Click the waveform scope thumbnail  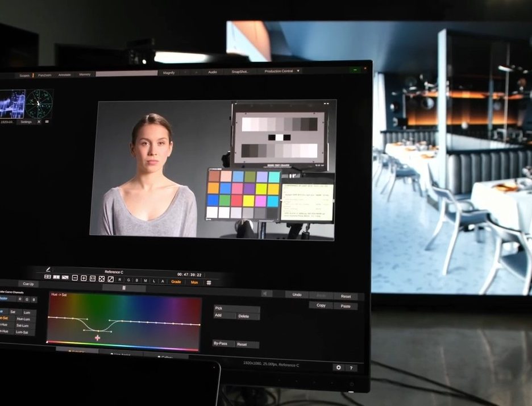click(x=13, y=103)
